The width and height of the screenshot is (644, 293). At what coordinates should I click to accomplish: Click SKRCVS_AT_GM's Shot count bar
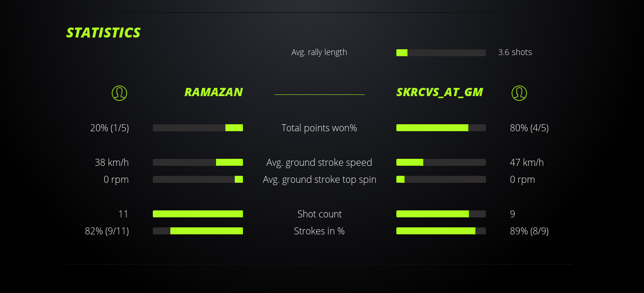441,214
